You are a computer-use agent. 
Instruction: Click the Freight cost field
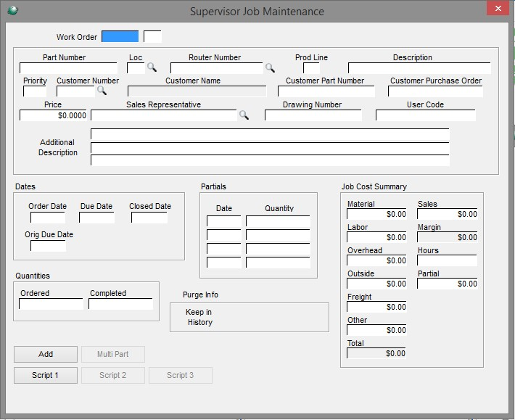tap(376, 307)
